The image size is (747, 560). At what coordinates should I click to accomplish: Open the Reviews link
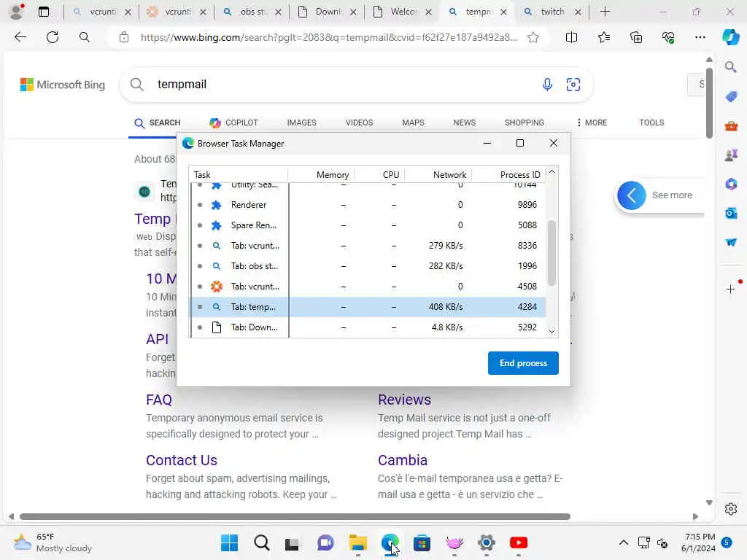pos(404,400)
